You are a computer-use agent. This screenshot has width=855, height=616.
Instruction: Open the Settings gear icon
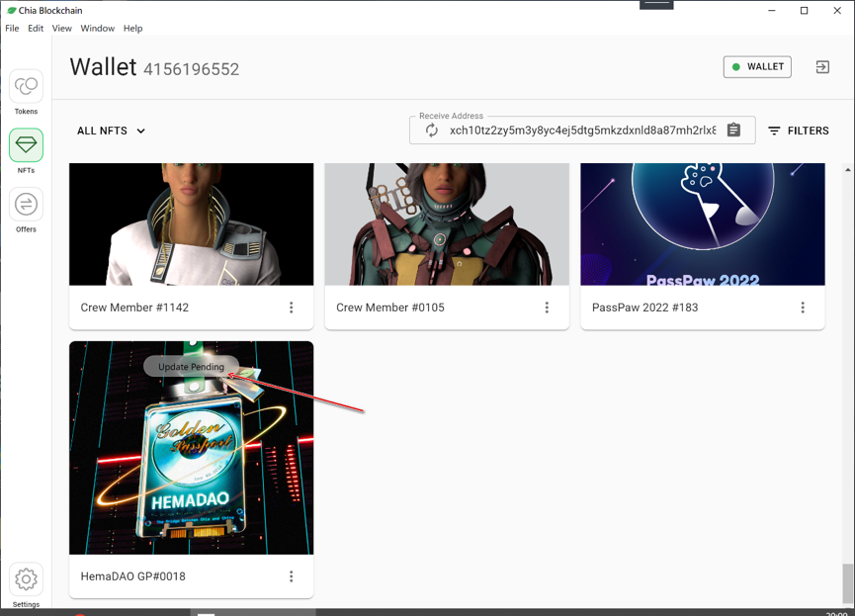tap(26, 579)
